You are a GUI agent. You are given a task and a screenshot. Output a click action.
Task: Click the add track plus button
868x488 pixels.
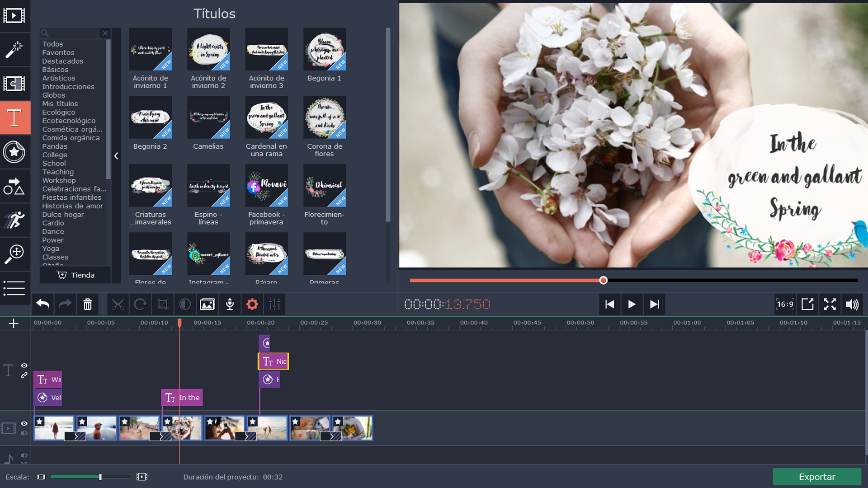click(14, 324)
